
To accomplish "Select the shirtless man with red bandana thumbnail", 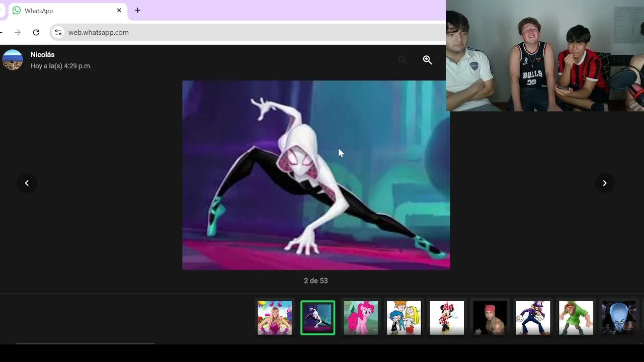I will click(x=490, y=318).
